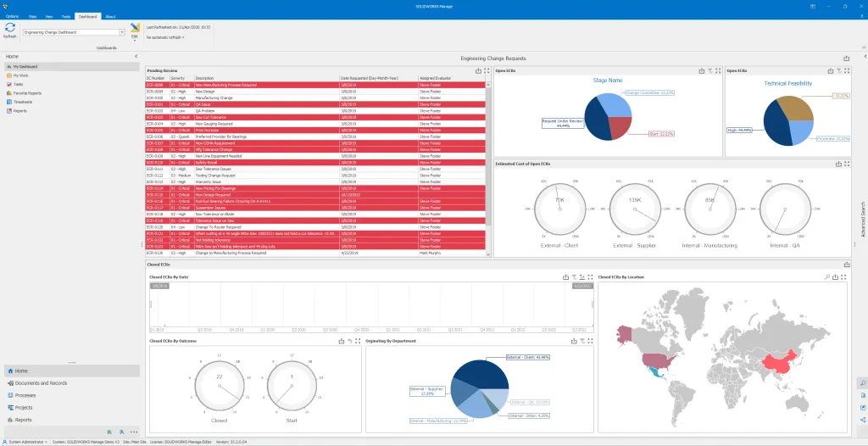
Task: Undo drill-down on Closed ECRs By Outcome
Action: [350, 342]
